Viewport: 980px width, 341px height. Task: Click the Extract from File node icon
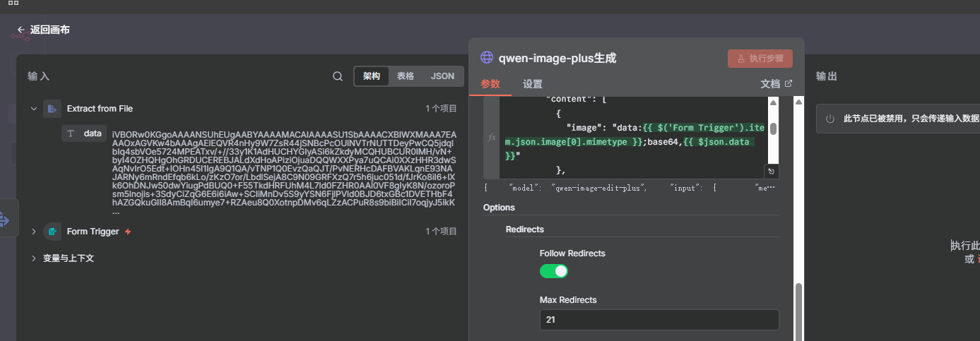[x=52, y=109]
